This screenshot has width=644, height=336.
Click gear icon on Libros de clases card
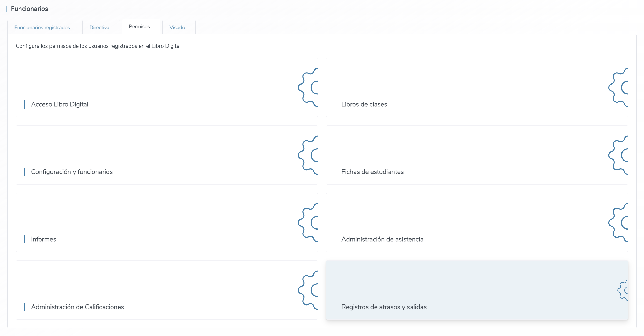coord(619,88)
